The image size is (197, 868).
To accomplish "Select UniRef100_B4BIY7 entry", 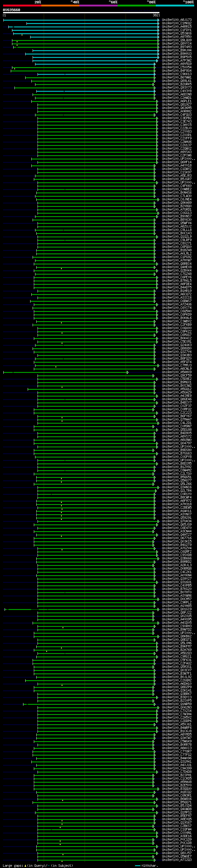I will 177,402.
